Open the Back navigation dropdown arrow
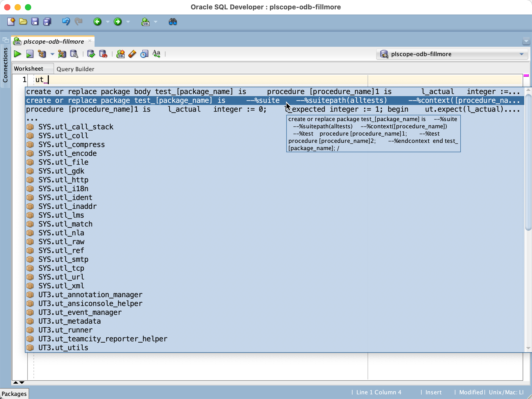The height and width of the screenshot is (399, 532). pyautogui.click(x=107, y=22)
